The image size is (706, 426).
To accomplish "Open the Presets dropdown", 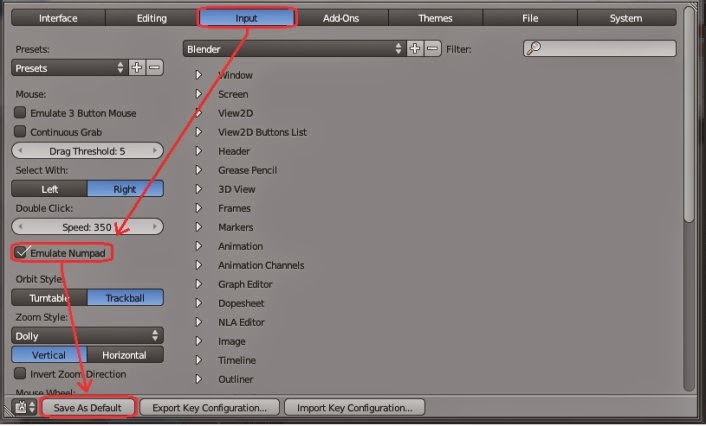I will 69,68.
